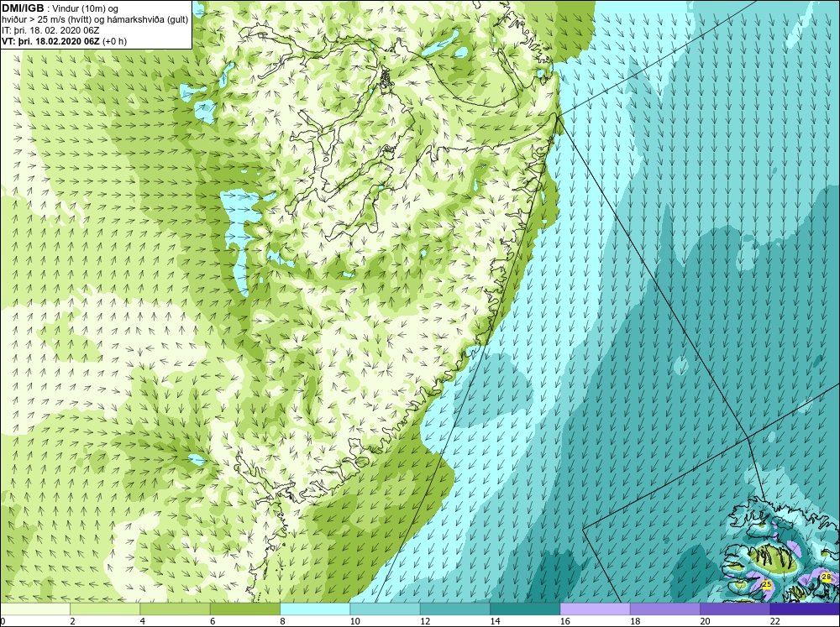This screenshot has width=840, height=627.
Task: Click legend scale value 16
Action: (565, 621)
